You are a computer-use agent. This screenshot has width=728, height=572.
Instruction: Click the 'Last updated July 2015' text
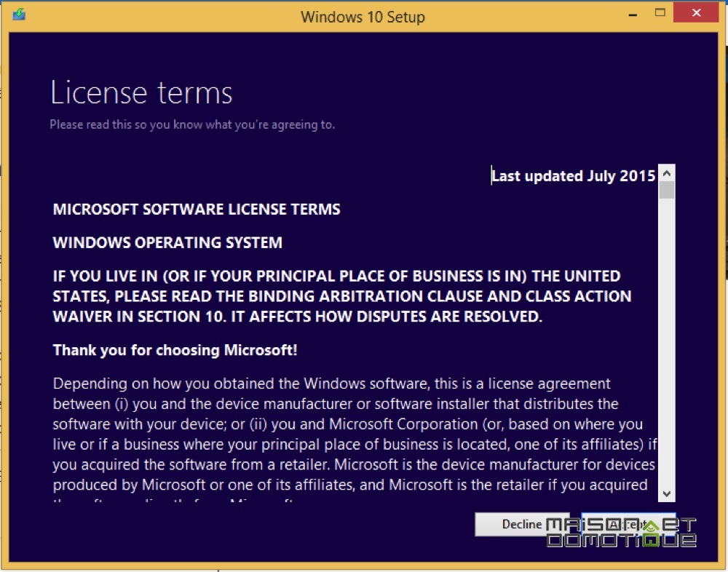(574, 176)
